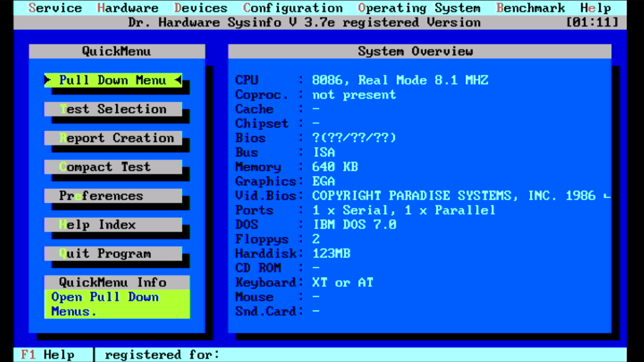Open the Help menu in the menu bar

coord(596,8)
